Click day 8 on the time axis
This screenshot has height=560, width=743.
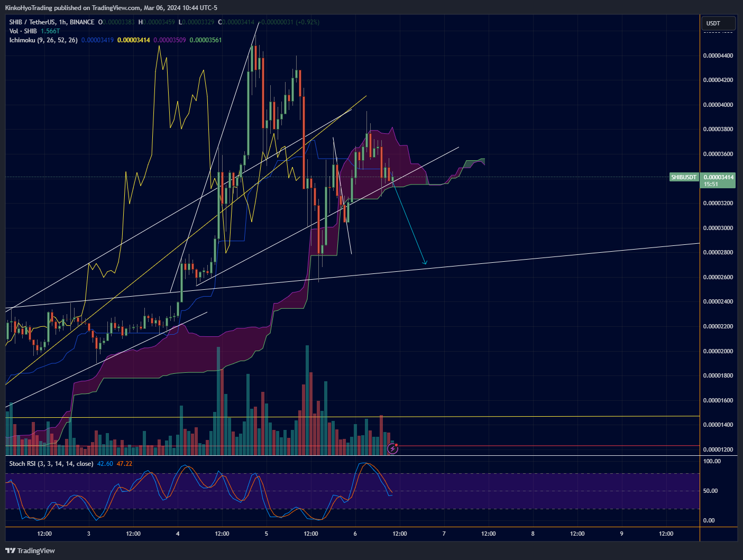(x=533, y=534)
